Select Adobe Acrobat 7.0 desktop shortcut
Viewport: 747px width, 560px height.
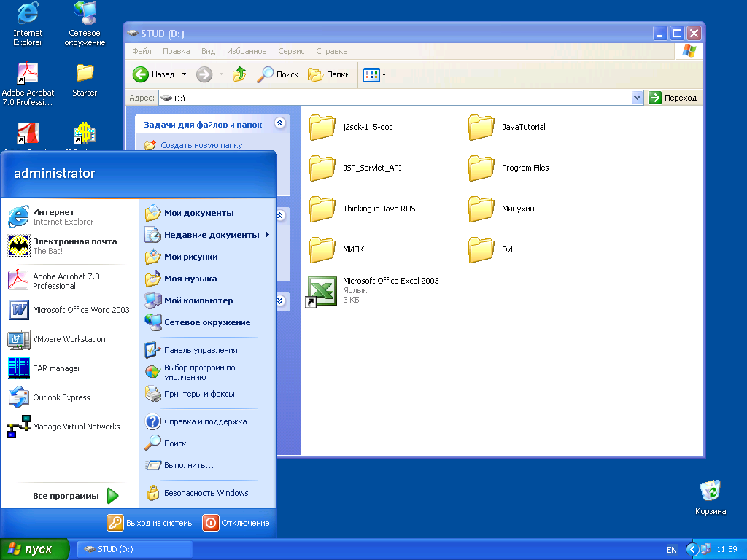click(x=28, y=85)
